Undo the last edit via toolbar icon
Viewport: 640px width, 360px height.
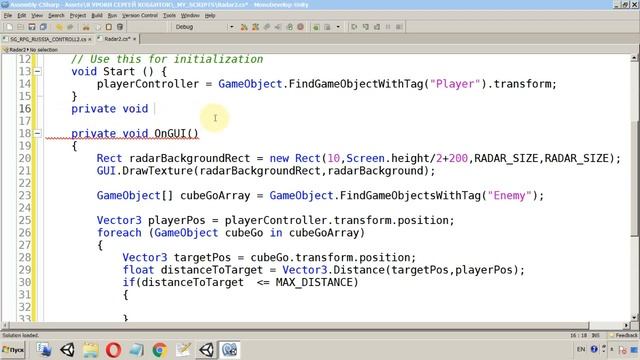(59, 27)
